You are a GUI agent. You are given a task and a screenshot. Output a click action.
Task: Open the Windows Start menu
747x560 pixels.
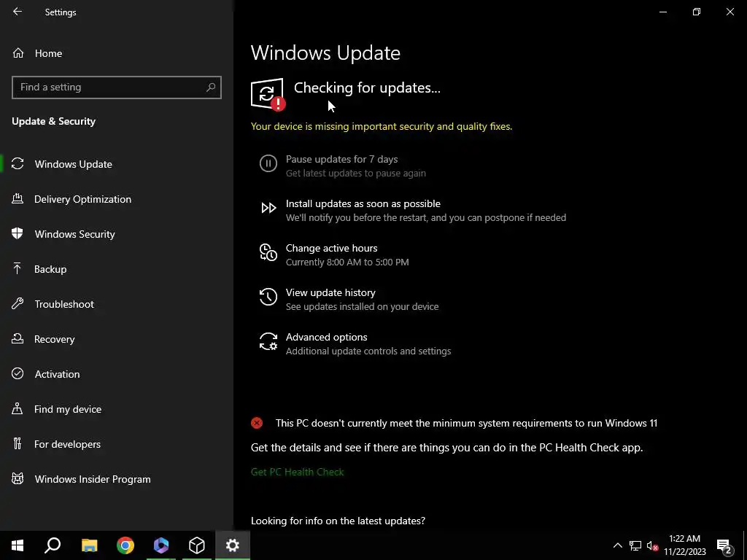tap(18, 545)
